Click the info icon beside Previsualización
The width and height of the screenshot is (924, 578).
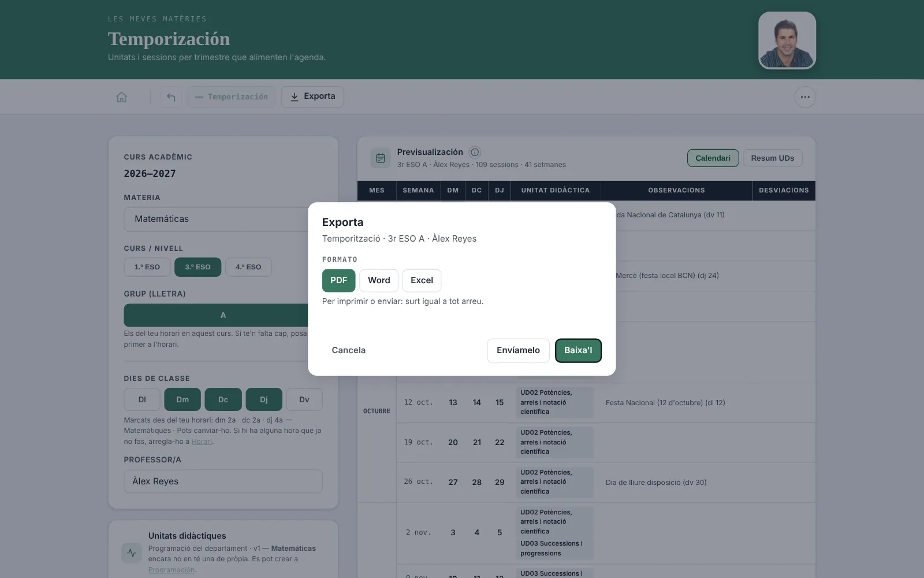[x=475, y=152]
